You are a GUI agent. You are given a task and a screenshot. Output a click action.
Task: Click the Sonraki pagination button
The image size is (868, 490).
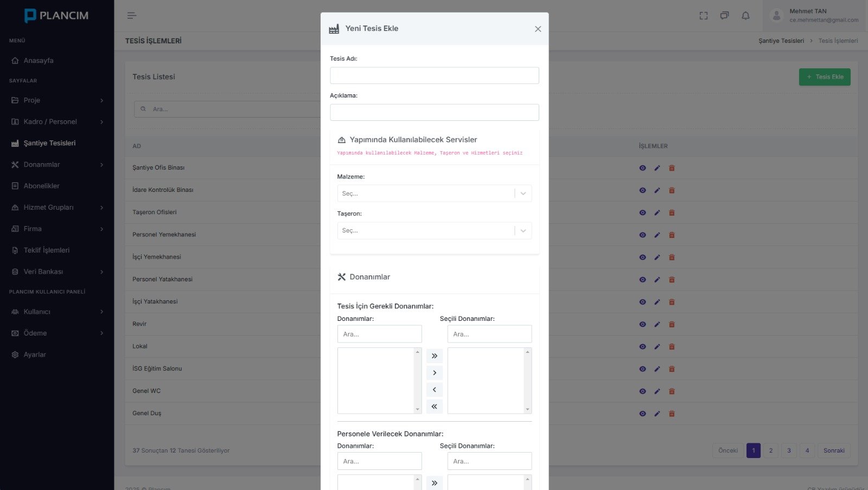pos(834,450)
